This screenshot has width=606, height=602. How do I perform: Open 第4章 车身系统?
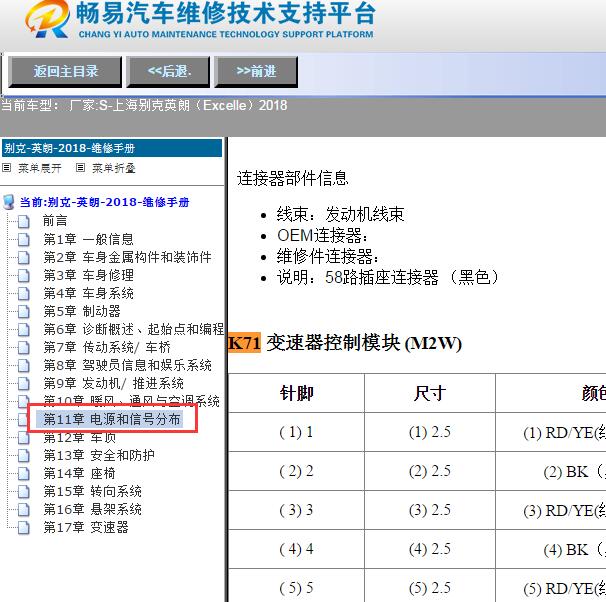(x=89, y=293)
